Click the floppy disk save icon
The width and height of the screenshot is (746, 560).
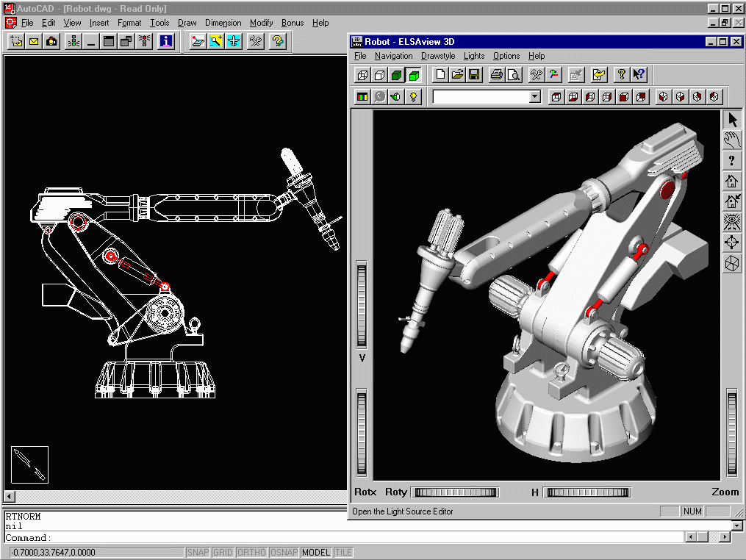tap(474, 74)
